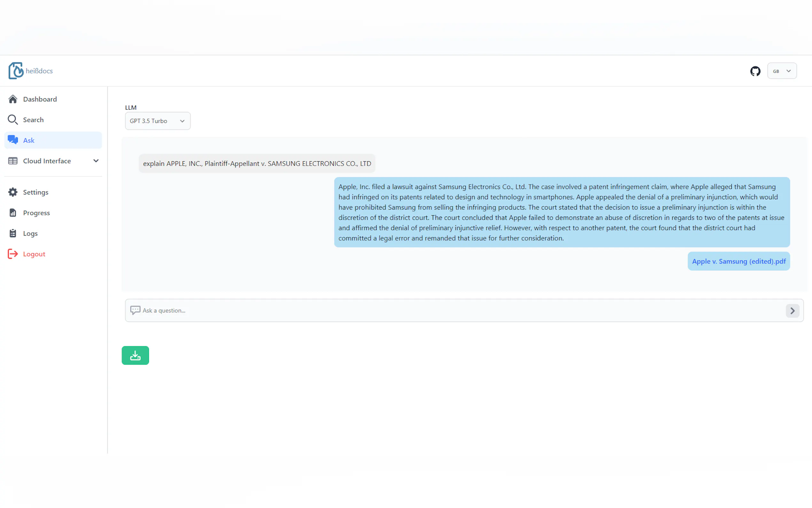The width and height of the screenshot is (812, 508).
Task: Open the Cloud Interface menu item
Action: click(47, 161)
